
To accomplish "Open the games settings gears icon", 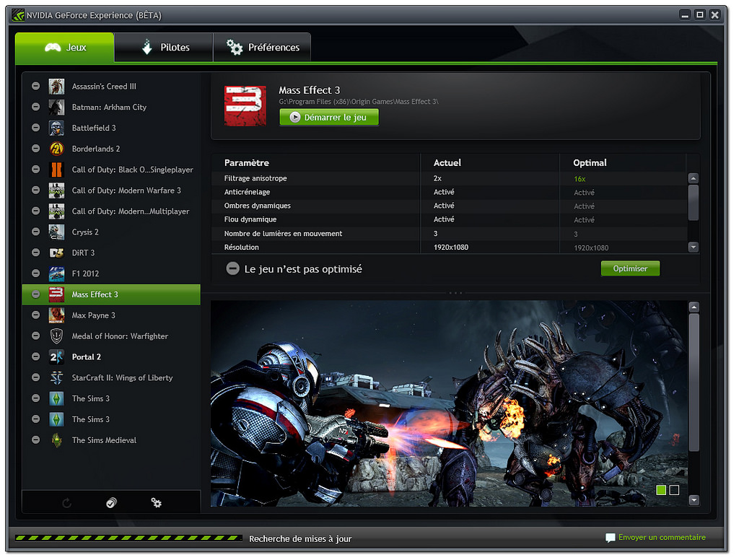I will pyautogui.click(x=156, y=502).
